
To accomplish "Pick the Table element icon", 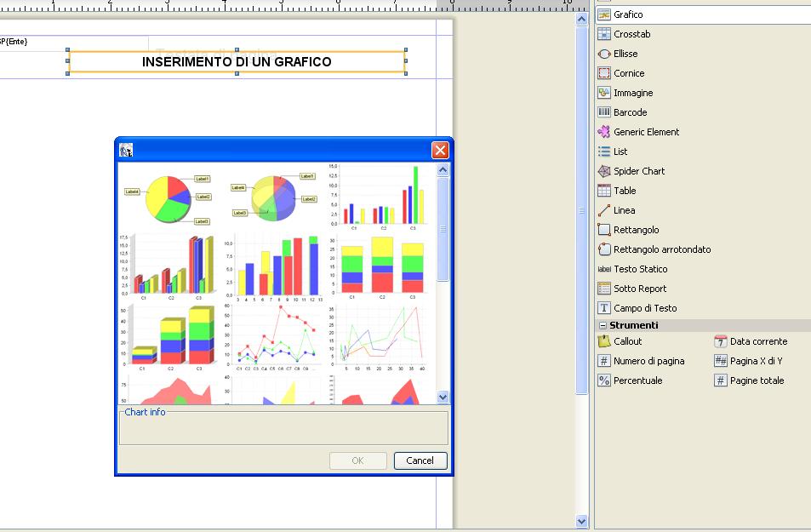I will (604, 191).
